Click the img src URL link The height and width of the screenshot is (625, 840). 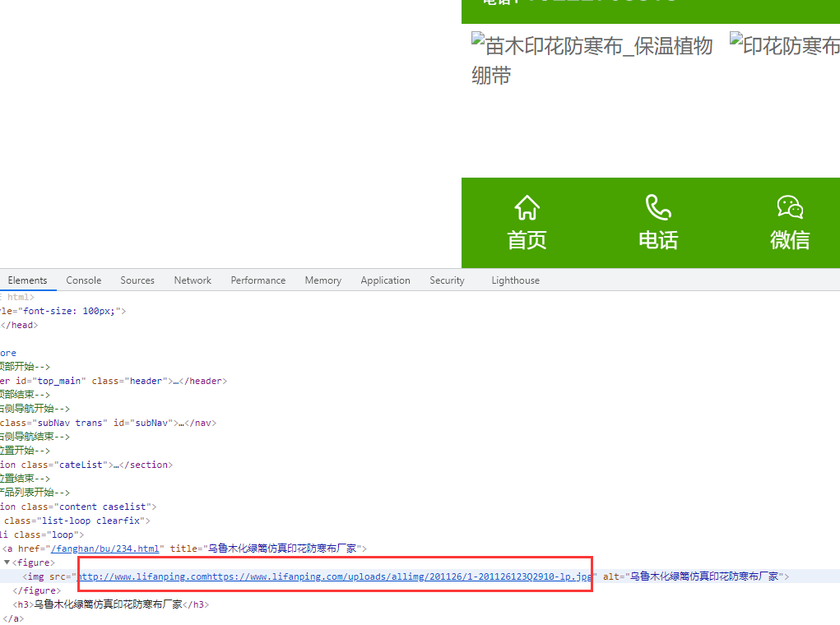point(334,576)
